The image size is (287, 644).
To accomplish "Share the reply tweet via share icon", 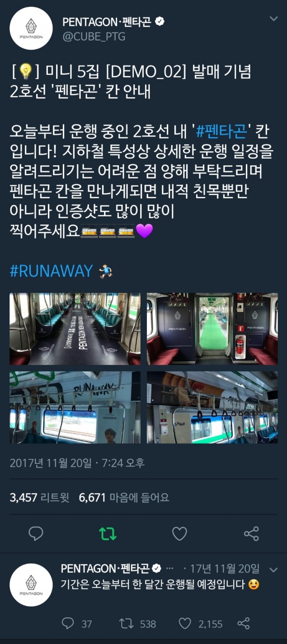I will [244, 624].
